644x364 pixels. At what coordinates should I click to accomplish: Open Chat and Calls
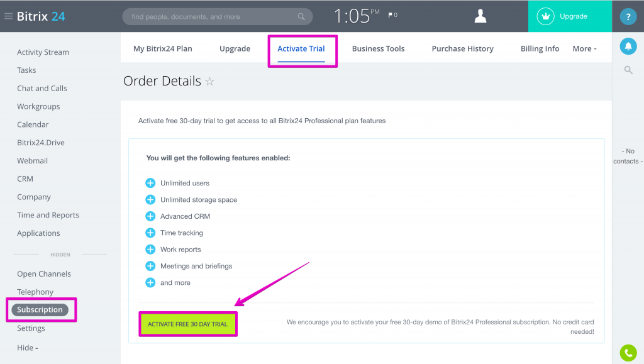[x=42, y=88]
